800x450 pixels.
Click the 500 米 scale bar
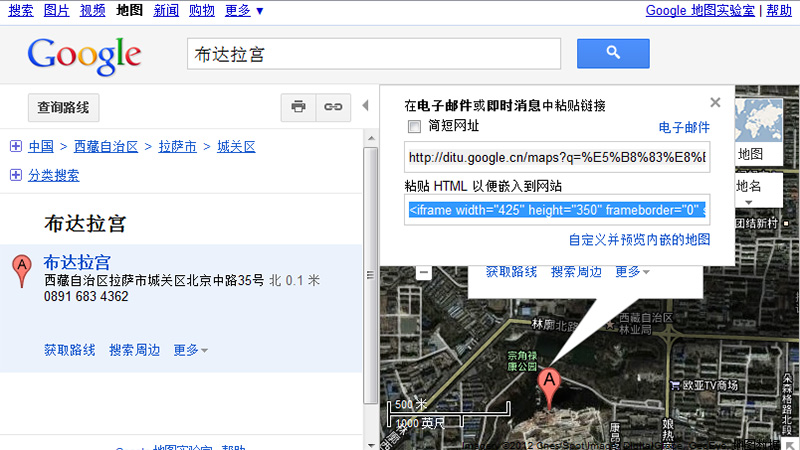tap(449, 409)
